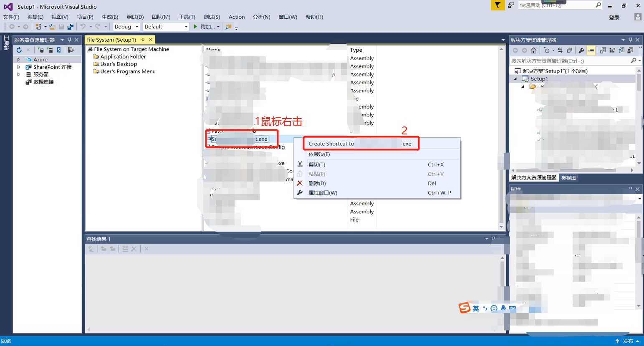Toggle pin on File System (Setup1) tab
Image resolution: width=644 pixels, height=346 pixels.
click(143, 40)
